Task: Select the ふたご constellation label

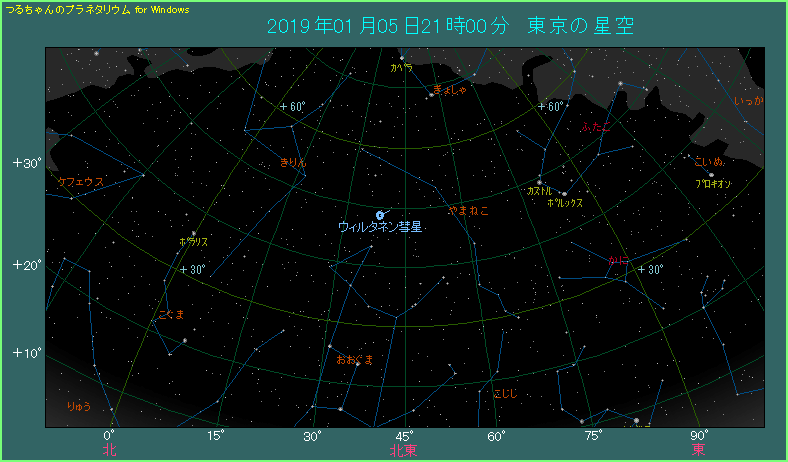Action: [x=594, y=128]
